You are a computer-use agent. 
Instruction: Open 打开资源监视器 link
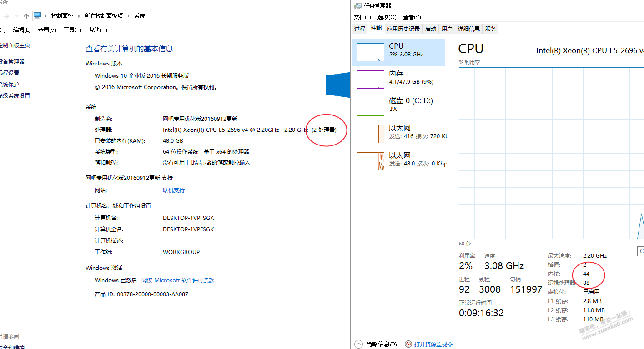click(433, 344)
